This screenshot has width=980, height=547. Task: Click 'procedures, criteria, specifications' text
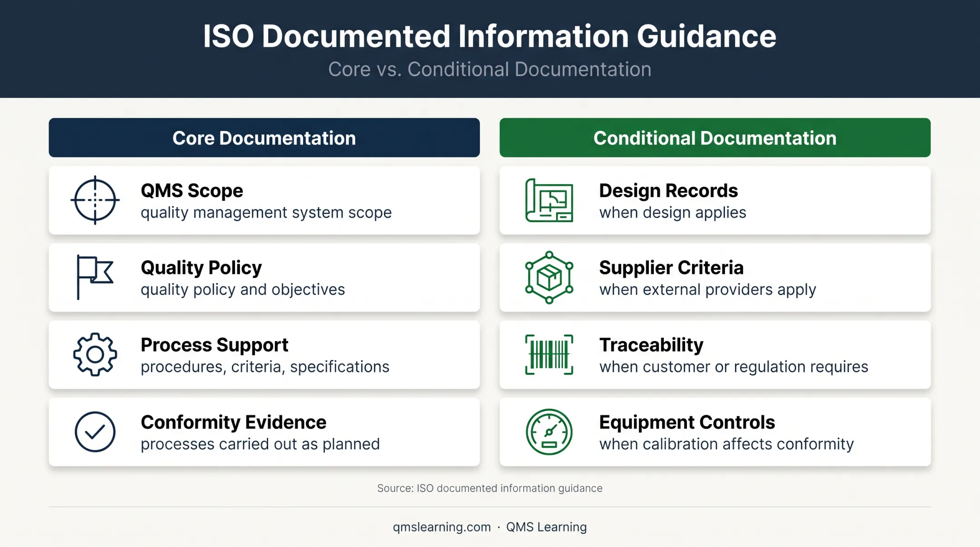[x=265, y=366]
